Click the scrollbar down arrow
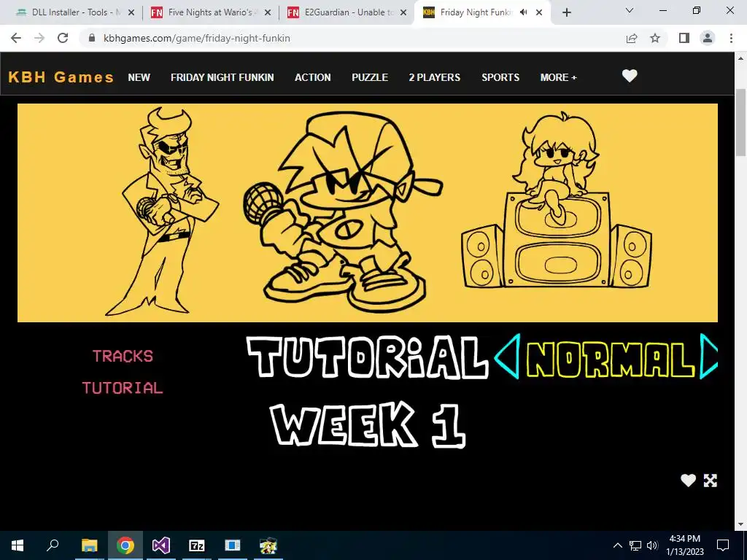 tap(741, 524)
